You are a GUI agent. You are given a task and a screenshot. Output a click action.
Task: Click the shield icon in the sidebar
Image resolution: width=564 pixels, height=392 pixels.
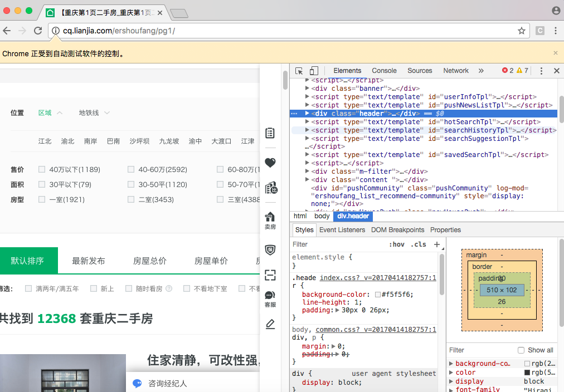click(x=270, y=249)
